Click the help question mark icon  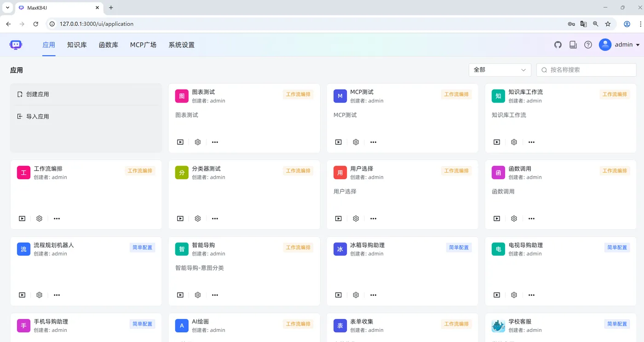[x=588, y=45]
